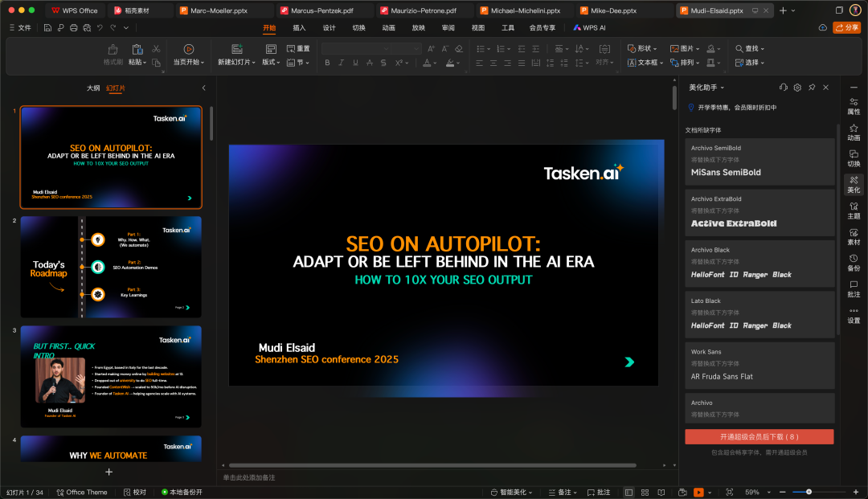
Task: Click the Undo arrow icon
Action: (100, 27)
